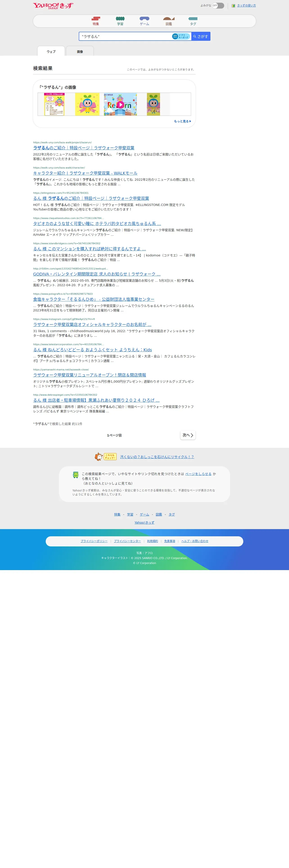Open キャラクター紹介 | ラザウォーク甲斐双葉 - WALKモール result
Image resolution: width=289 pixels, height=868 pixels.
85,173
